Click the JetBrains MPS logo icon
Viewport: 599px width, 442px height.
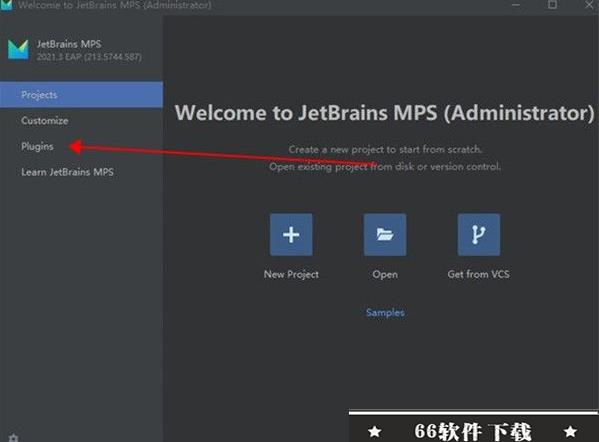click(18, 50)
